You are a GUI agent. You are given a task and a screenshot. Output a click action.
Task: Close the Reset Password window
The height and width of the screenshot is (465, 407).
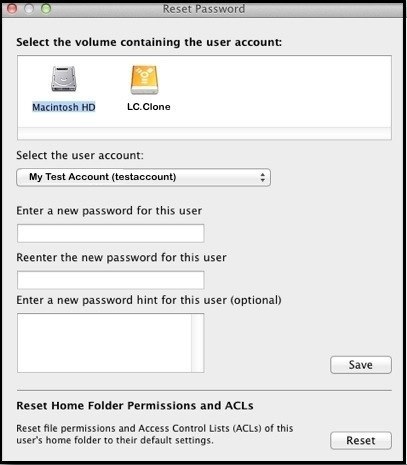tap(12, 8)
